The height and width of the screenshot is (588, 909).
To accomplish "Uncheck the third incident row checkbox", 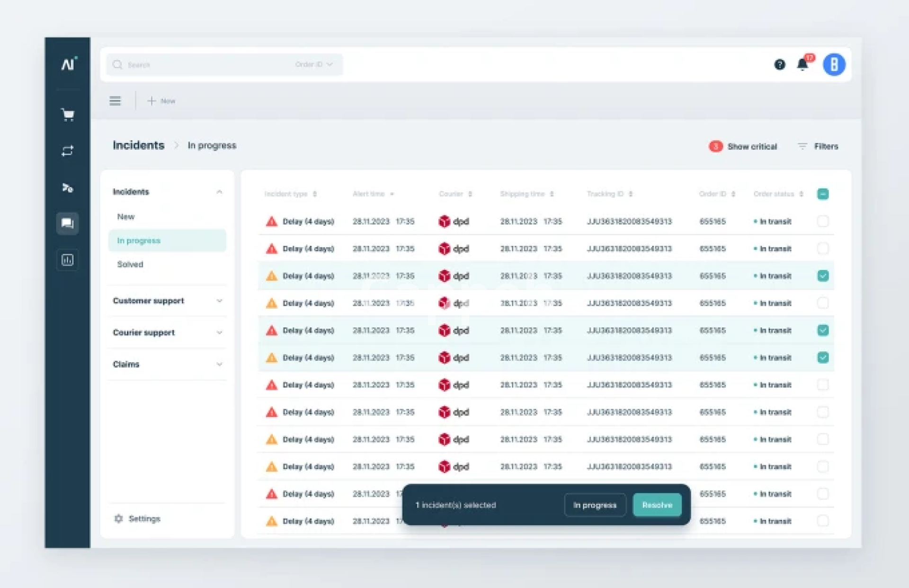I will [823, 276].
